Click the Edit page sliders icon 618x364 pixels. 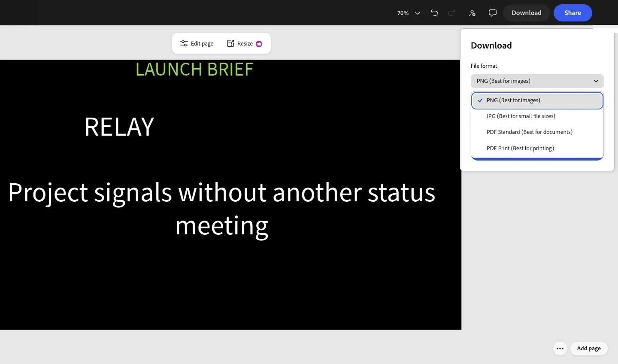184,43
